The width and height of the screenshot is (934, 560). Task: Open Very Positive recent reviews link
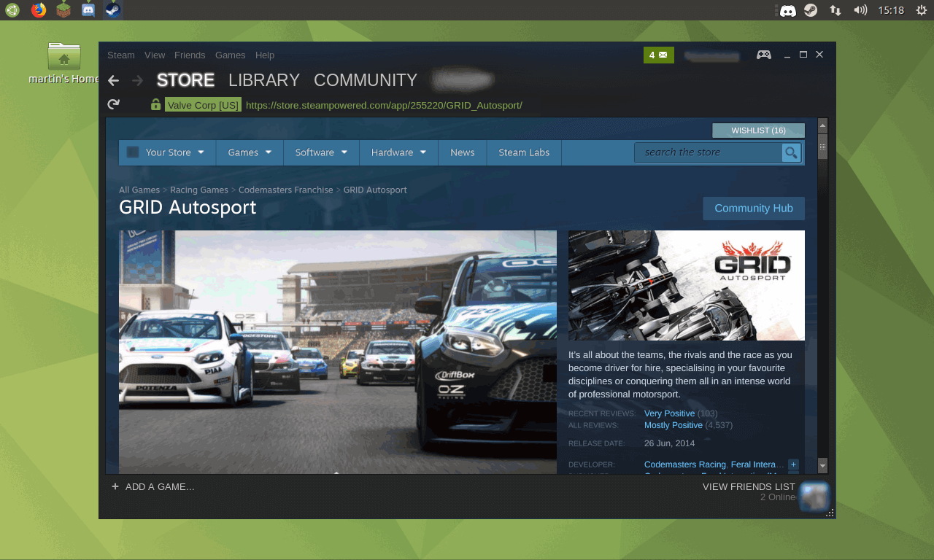click(669, 413)
